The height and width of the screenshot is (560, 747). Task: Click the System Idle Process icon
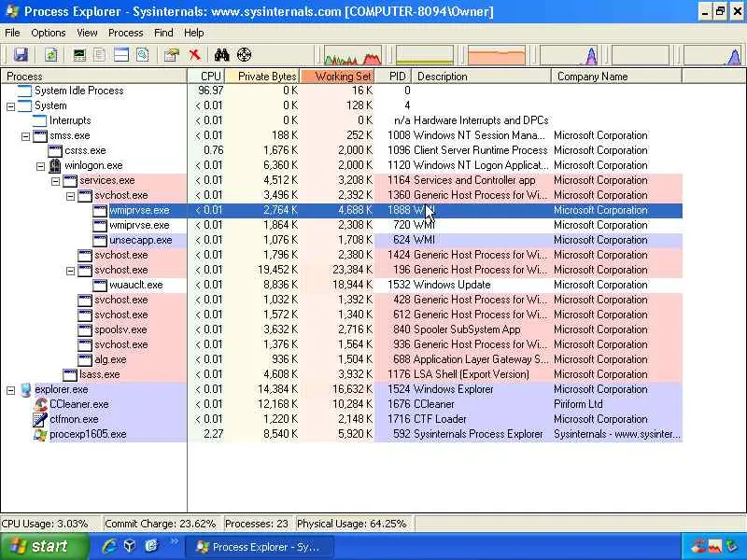click(x=25, y=91)
